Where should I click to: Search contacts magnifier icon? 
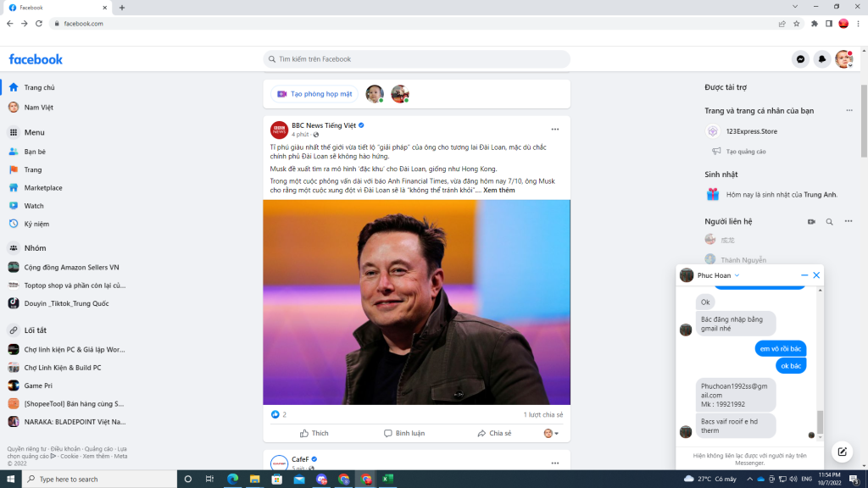[x=830, y=222]
